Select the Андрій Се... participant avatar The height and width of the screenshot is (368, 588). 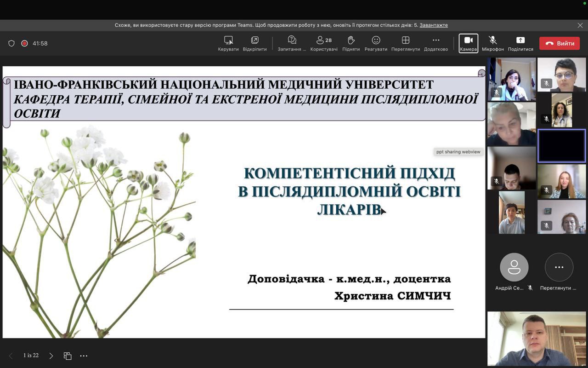pos(514,267)
